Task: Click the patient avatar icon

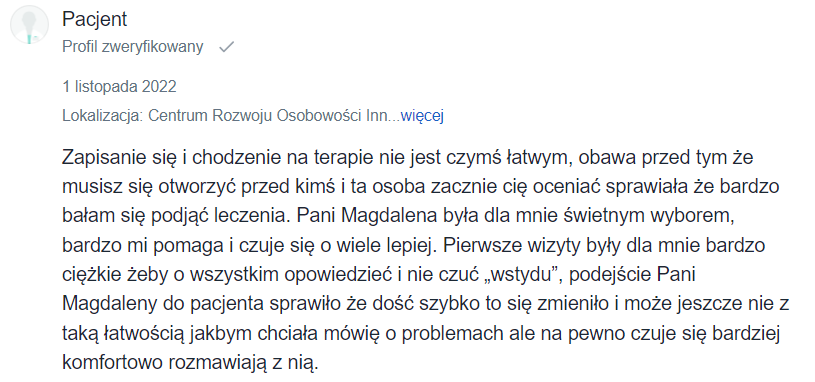Action: [29, 24]
